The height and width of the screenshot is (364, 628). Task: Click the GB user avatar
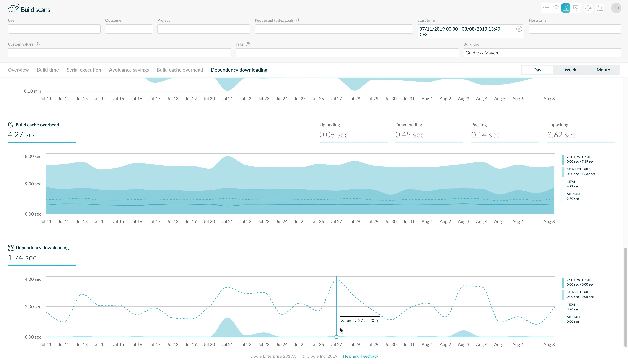coord(616,8)
